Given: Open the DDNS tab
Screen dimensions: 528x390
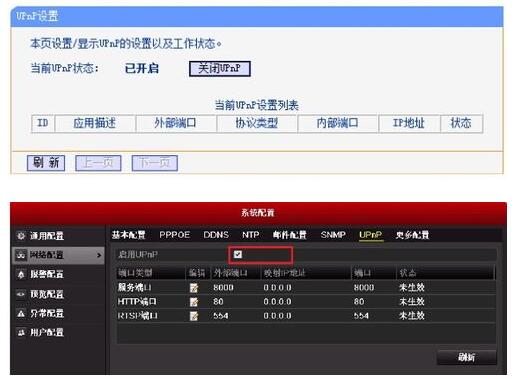Looking at the screenshot, I should click(216, 235).
